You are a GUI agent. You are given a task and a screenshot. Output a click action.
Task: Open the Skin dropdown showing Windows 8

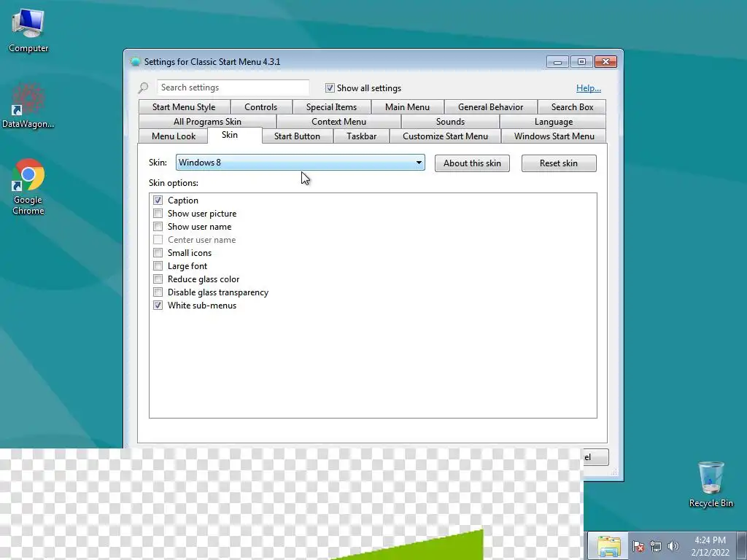(x=300, y=163)
